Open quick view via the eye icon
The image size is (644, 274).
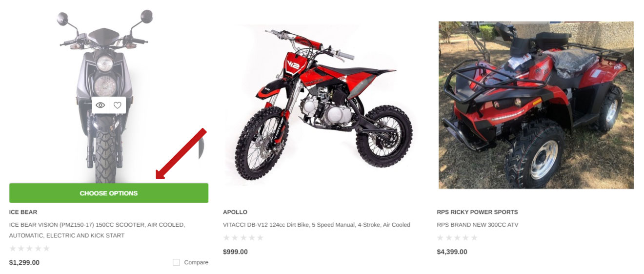(x=101, y=105)
